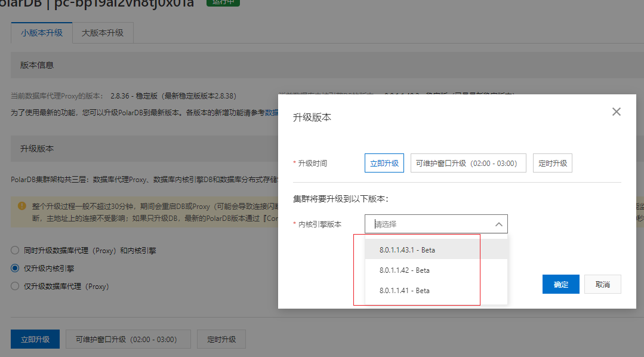
Task: Cancel the dialog with 取消 button
Action: pos(602,284)
